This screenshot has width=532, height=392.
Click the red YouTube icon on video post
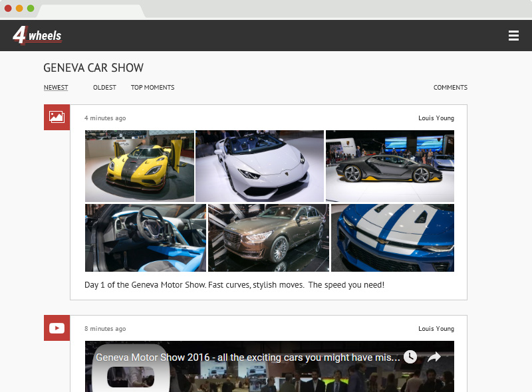(57, 328)
